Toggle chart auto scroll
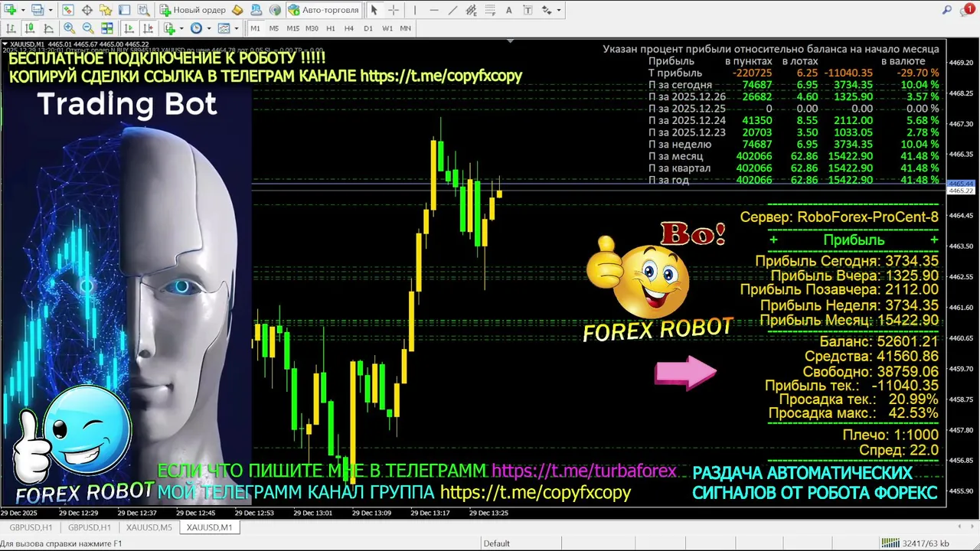 (129, 28)
